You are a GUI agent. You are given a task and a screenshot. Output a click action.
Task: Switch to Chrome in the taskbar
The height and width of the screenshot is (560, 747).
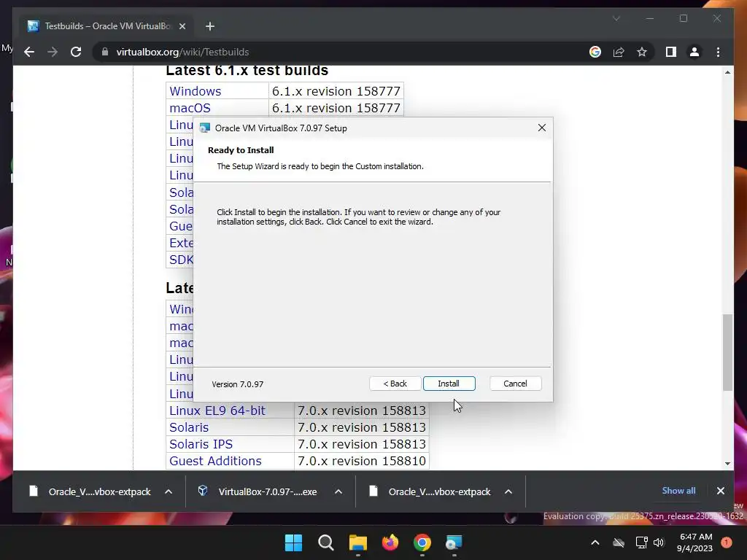422,542
